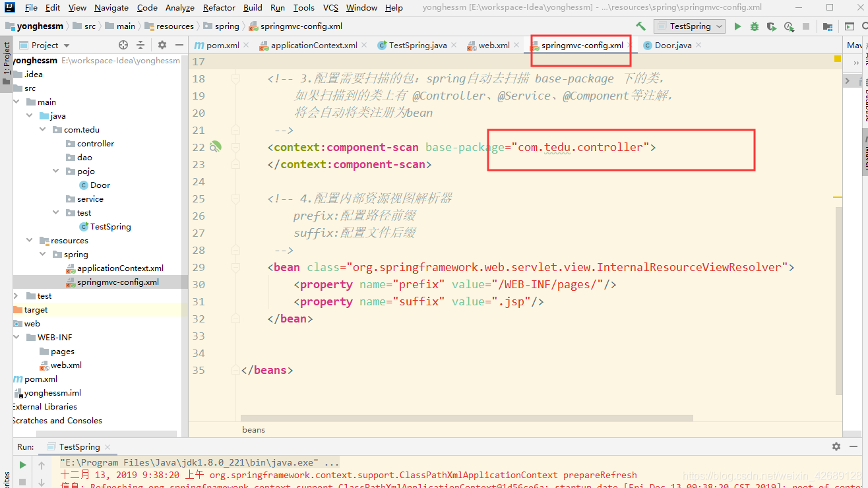Close the TestSpring run tab
The image size is (868, 488).
point(107,447)
